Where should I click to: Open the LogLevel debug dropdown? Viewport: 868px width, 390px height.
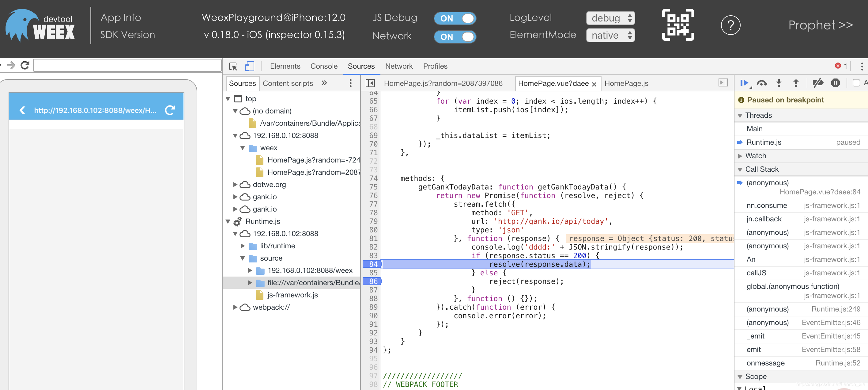(610, 18)
